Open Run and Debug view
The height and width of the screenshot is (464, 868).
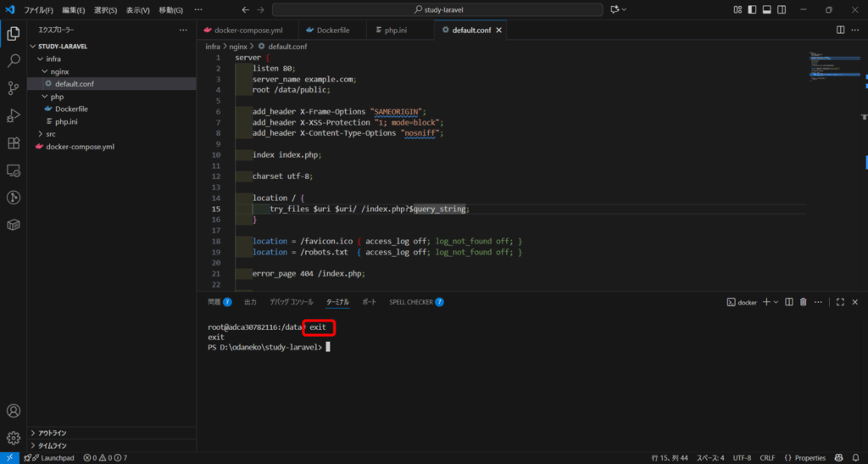coord(14,115)
